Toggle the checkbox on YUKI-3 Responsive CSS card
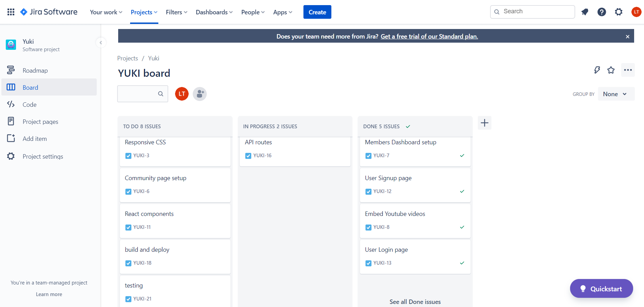The width and height of the screenshot is (644, 307). pos(128,156)
